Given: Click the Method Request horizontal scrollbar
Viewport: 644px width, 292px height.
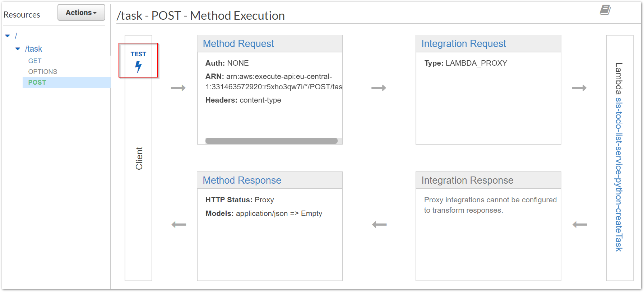Looking at the screenshot, I should (x=272, y=141).
